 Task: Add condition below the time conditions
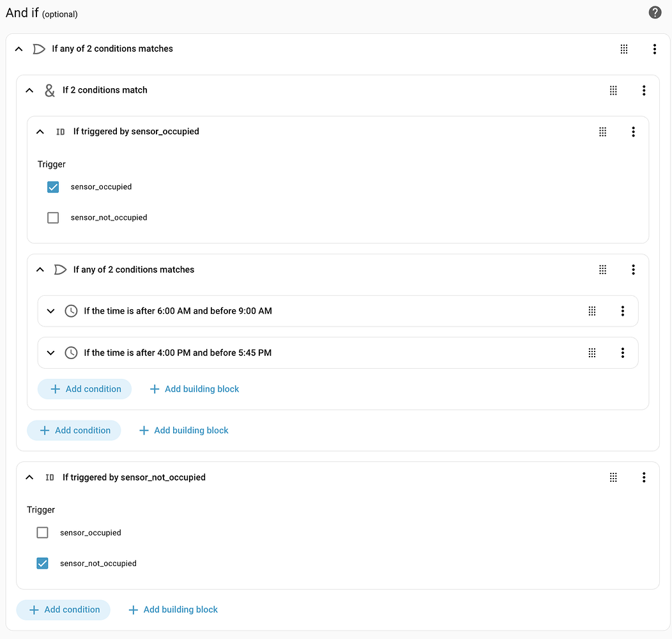point(84,389)
